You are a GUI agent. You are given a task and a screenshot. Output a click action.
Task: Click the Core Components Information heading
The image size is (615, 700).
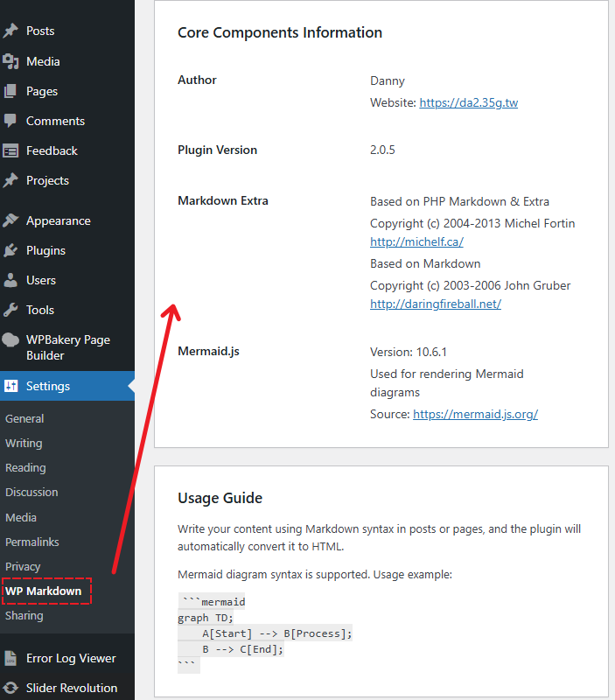tap(280, 32)
